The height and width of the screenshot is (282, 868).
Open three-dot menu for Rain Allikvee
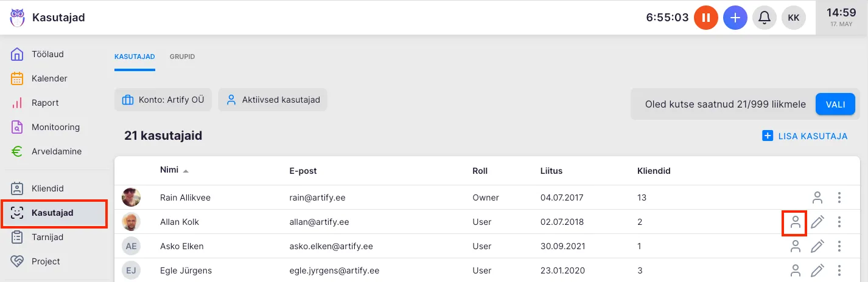click(839, 198)
